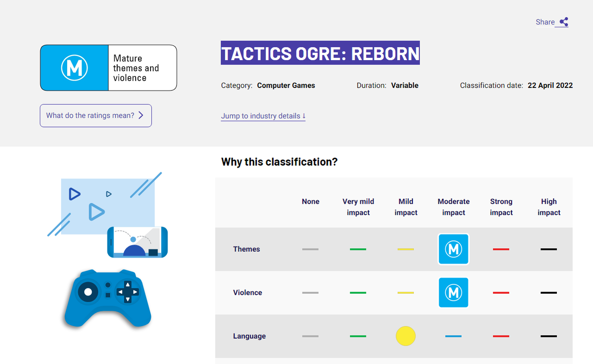The image size is (593, 364).
Task: Click the Language row black high marker
Action: pos(549,336)
